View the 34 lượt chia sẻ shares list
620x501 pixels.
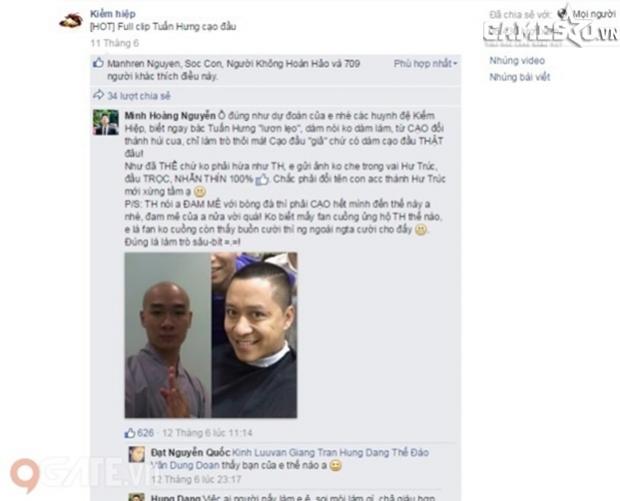click(139, 96)
